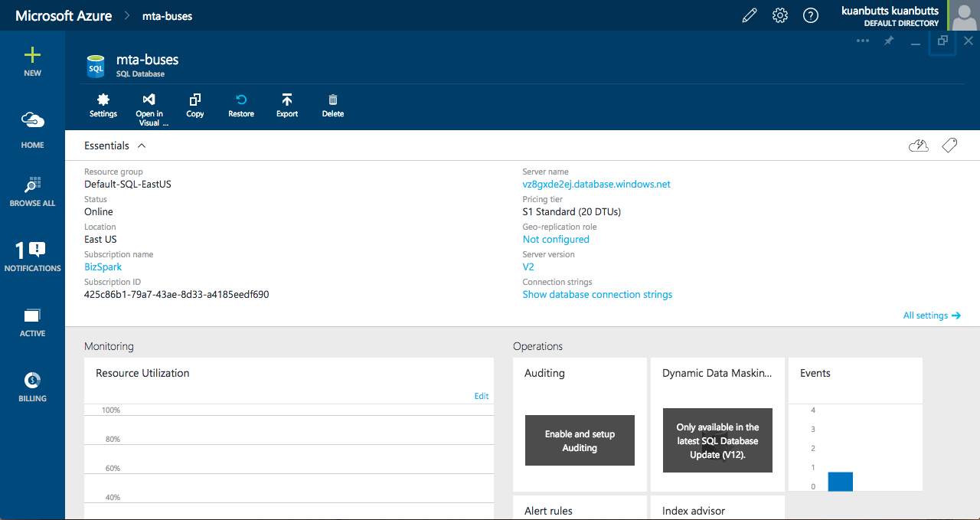This screenshot has height=520, width=980.
Task: Click the user avatar picture
Action: 964,15
